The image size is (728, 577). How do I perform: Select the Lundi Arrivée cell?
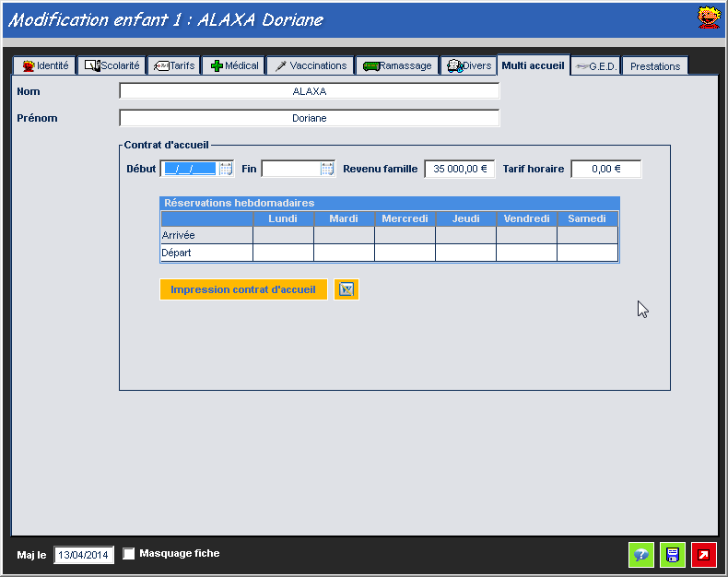pos(283,235)
